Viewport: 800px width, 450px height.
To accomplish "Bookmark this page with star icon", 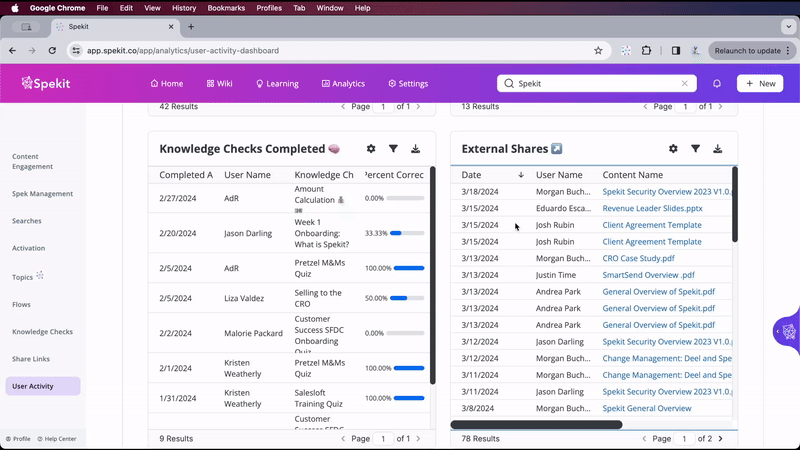I will click(x=598, y=51).
